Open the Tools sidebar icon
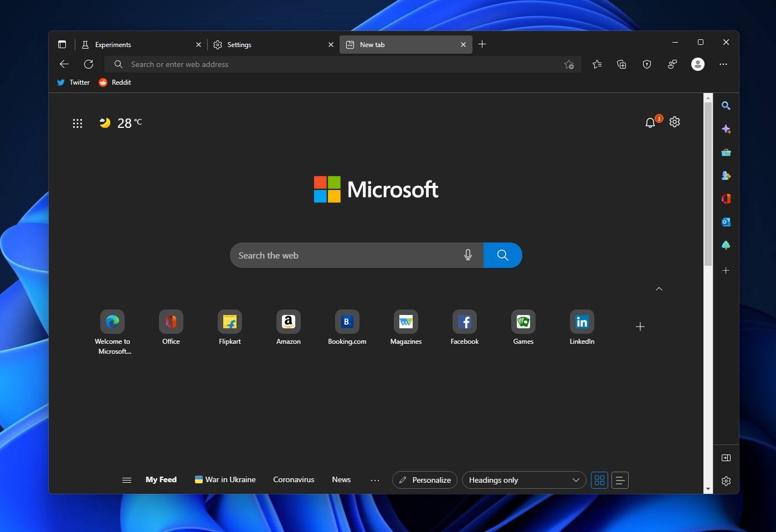Image resolution: width=776 pixels, height=532 pixels. click(x=726, y=152)
